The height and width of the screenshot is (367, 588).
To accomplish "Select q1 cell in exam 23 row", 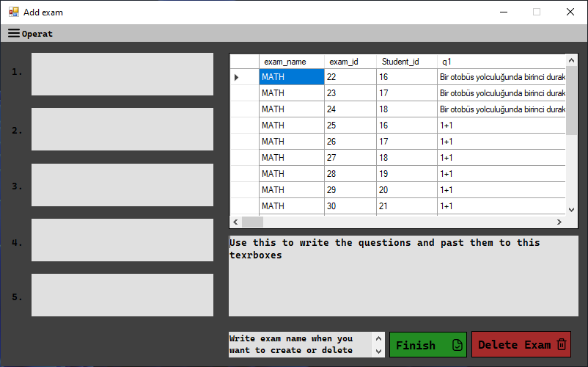I will (x=501, y=93).
